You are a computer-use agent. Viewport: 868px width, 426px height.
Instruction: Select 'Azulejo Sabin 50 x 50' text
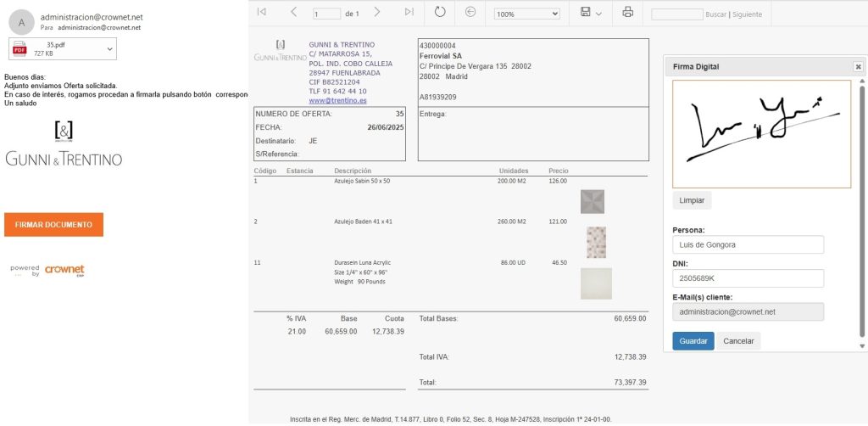tap(362, 181)
